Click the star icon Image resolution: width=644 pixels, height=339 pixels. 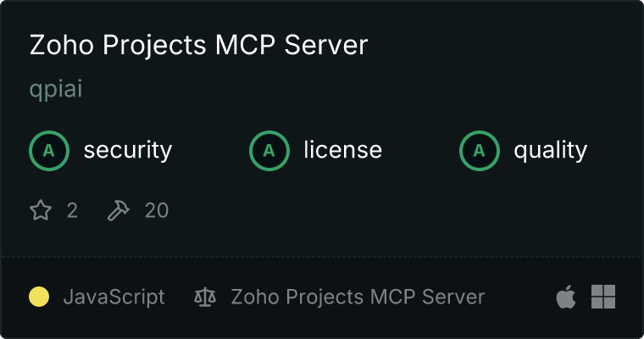(41, 210)
